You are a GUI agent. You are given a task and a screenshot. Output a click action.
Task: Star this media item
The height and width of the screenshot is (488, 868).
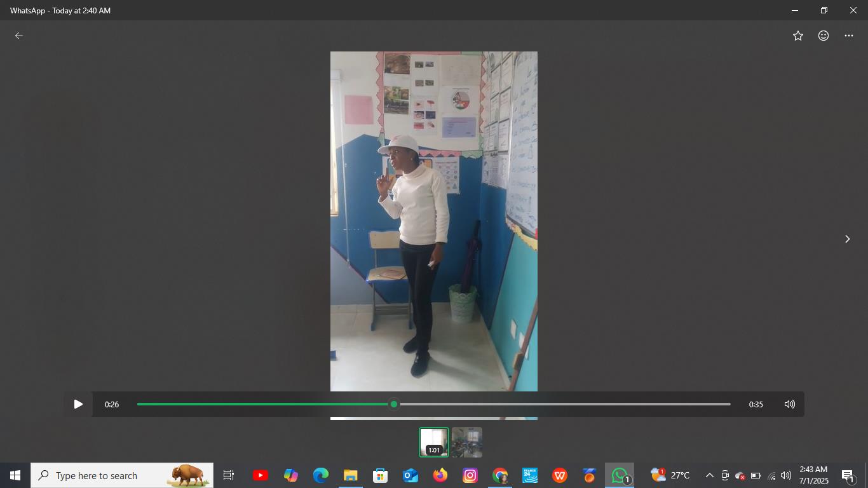pyautogui.click(x=798, y=36)
